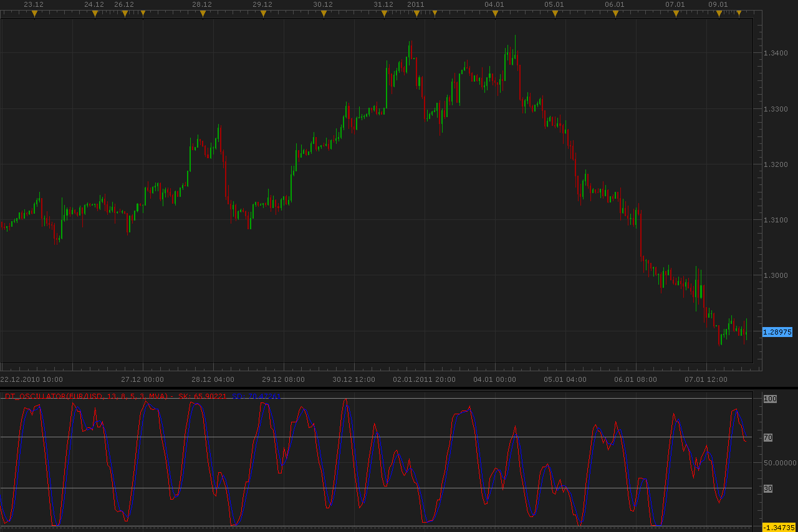Click the 05.01 day marker triangle
Image resolution: width=798 pixels, height=532 pixels.
pos(555,13)
